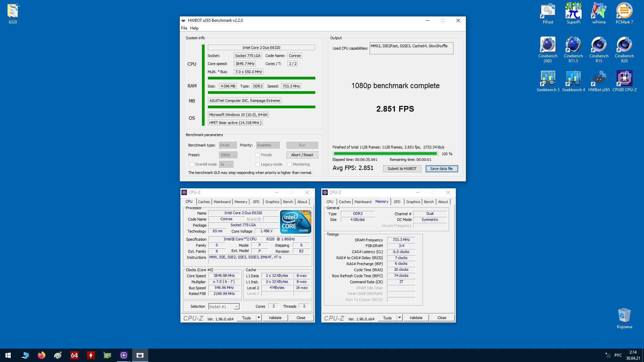The image size is (644, 362).
Task: Toggle the Pmode checkbox
Action: pos(258,155)
